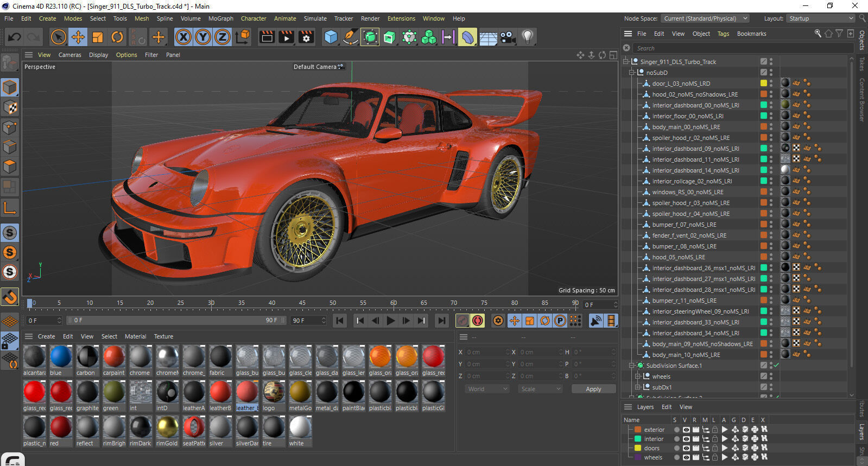Viewport: 868px width, 466px height.
Task: Add a Cube primitive object
Action: (x=331, y=37)
